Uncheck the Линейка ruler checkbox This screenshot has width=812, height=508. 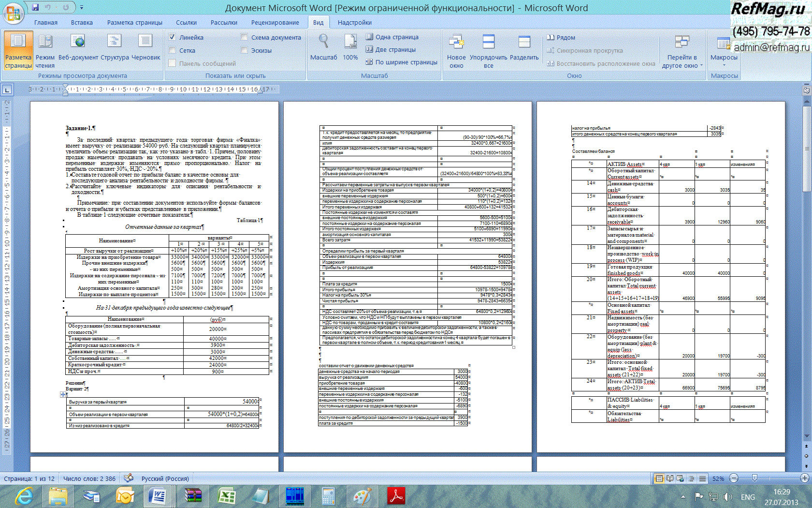click(173, 37)
